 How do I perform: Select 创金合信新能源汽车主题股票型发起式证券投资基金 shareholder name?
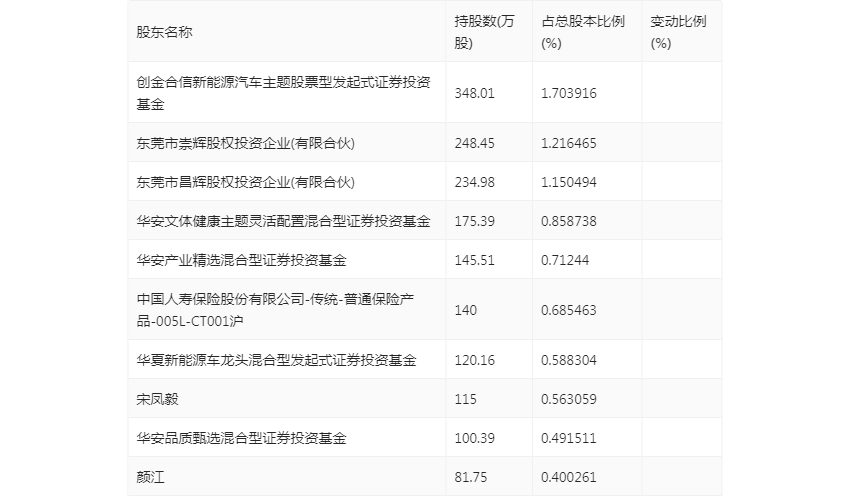click(x=283, y=93)
